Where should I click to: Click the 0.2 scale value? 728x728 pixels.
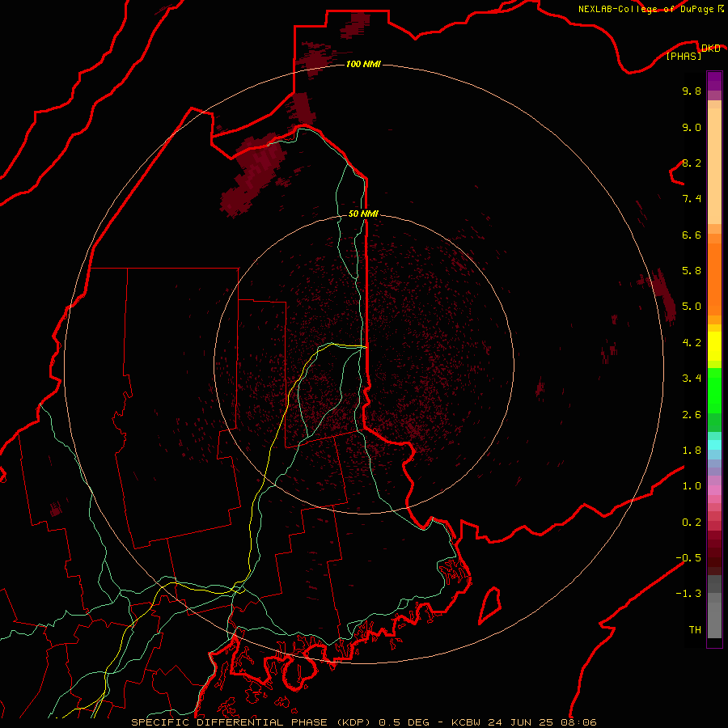pos(692,523)
